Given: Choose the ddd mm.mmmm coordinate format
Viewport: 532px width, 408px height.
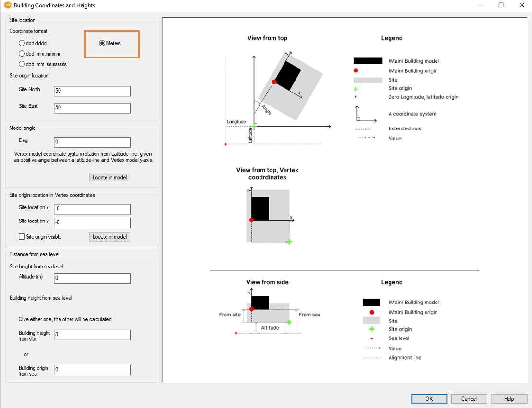Looking at the screenshot, I should point(22,54).
